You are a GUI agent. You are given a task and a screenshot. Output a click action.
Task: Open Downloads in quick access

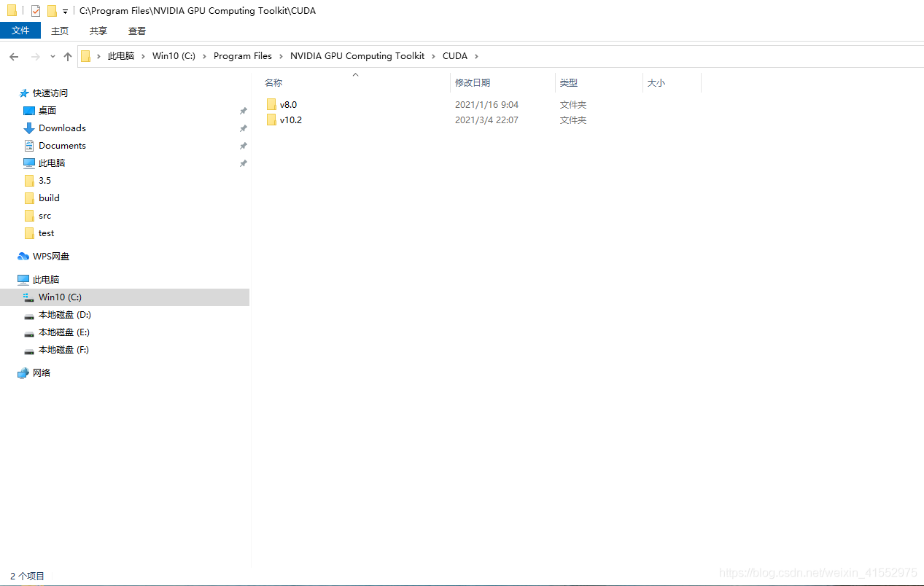coord(62,128)
